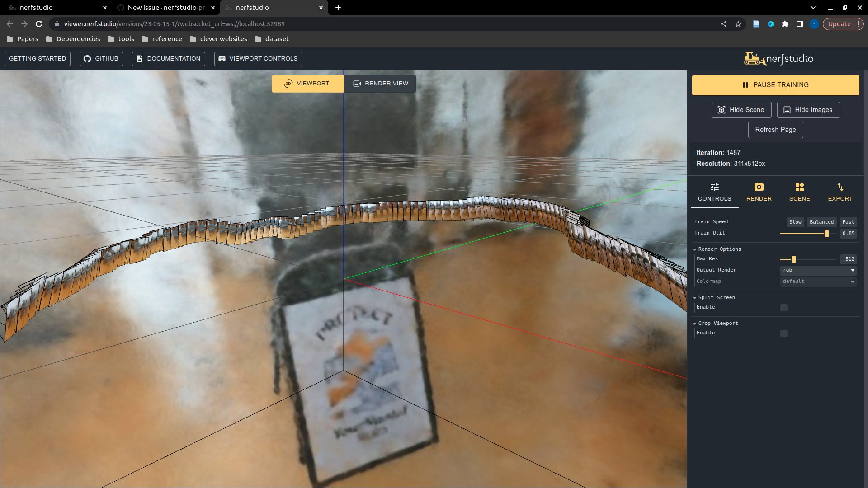Viewport: 868px width, 488px height.
Task: Select the Controls panel icon
Action: 714,187
